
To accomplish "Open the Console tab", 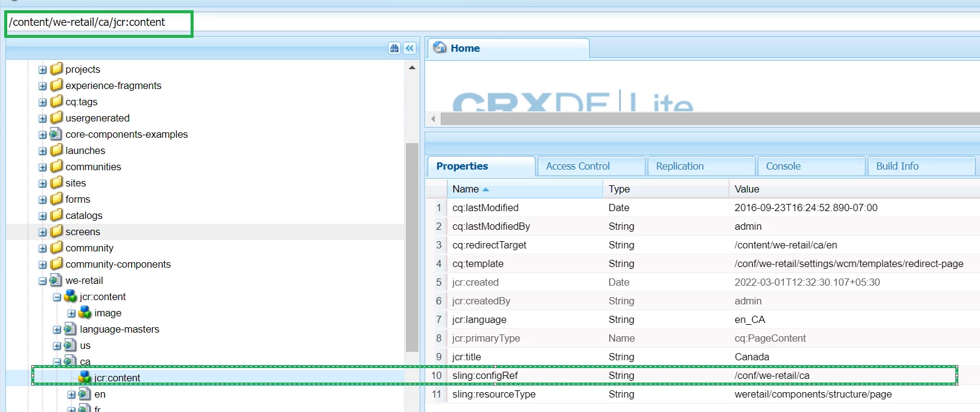I will 812,166.
